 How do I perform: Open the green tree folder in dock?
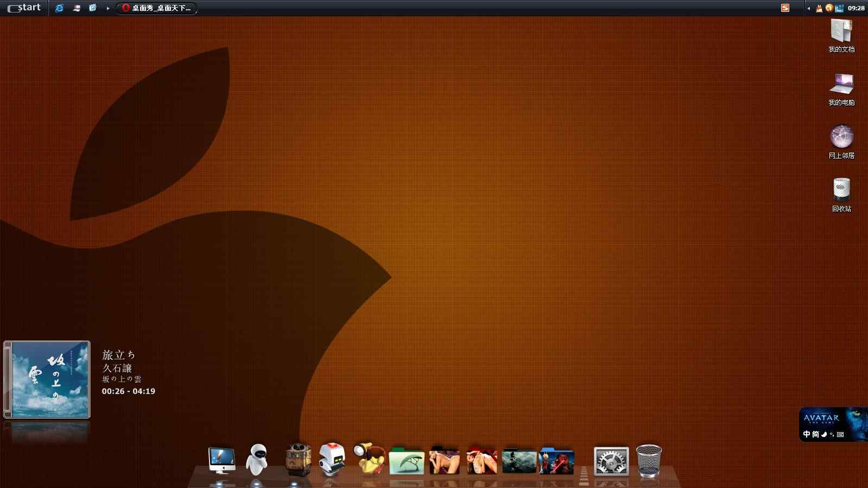407,460
